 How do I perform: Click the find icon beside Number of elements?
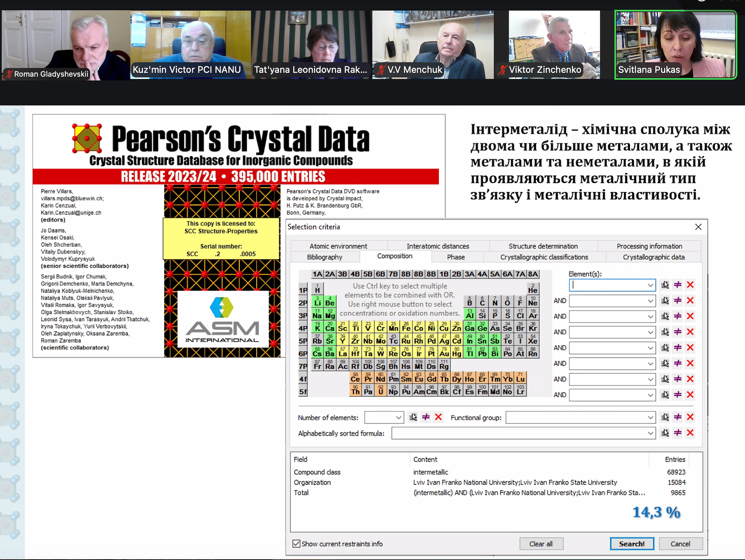[413, 417]
